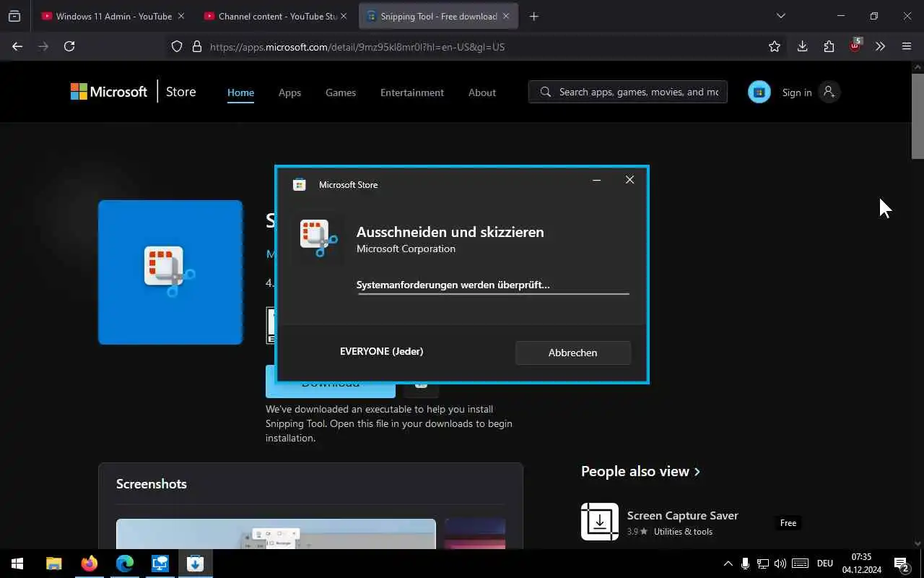Click the Sign in link
Image resolution: width=924 pixels, height=578 pixels.
pyautogui.click(x=797, y=92)
